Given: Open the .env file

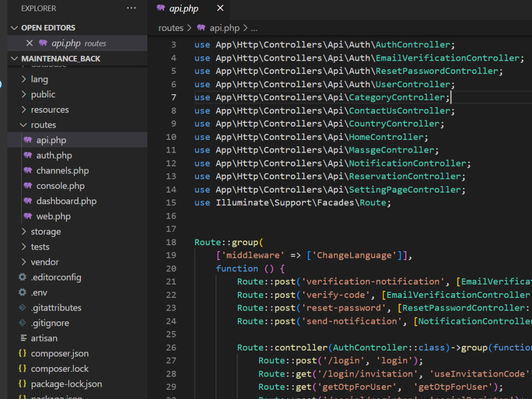Looking at the screenshot, I should [39, 293].
